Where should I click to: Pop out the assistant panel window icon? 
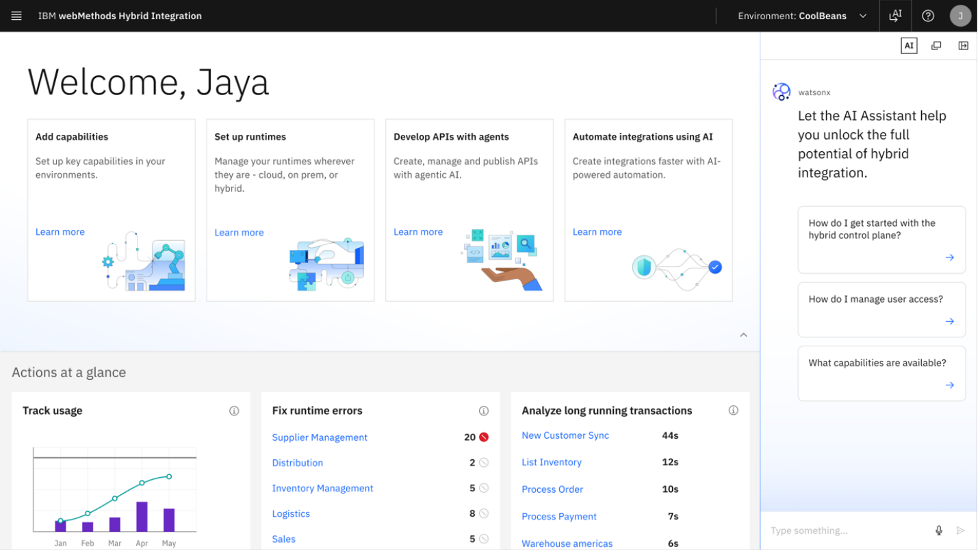click(x=936, y=46)
